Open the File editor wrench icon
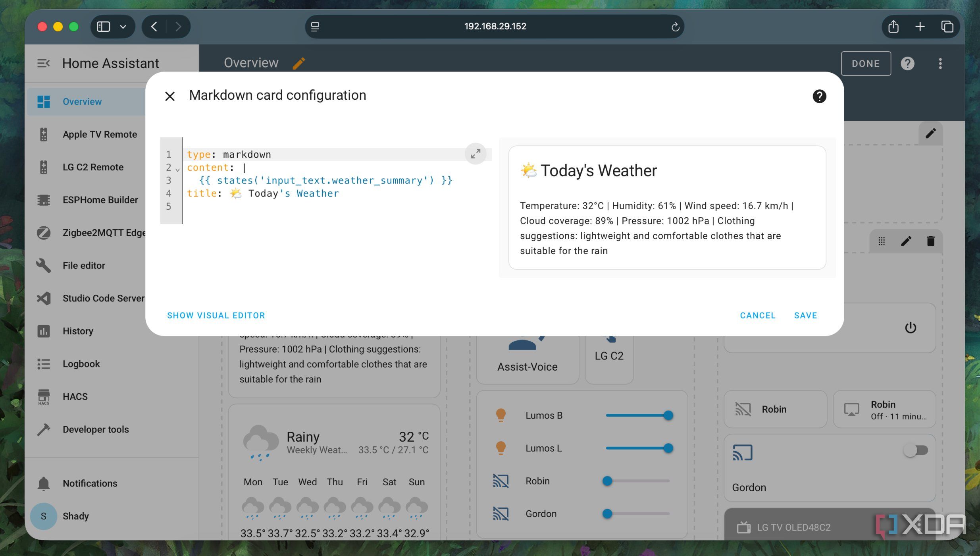The height and width of the screenshot is (556, 980). click(43, 266)
